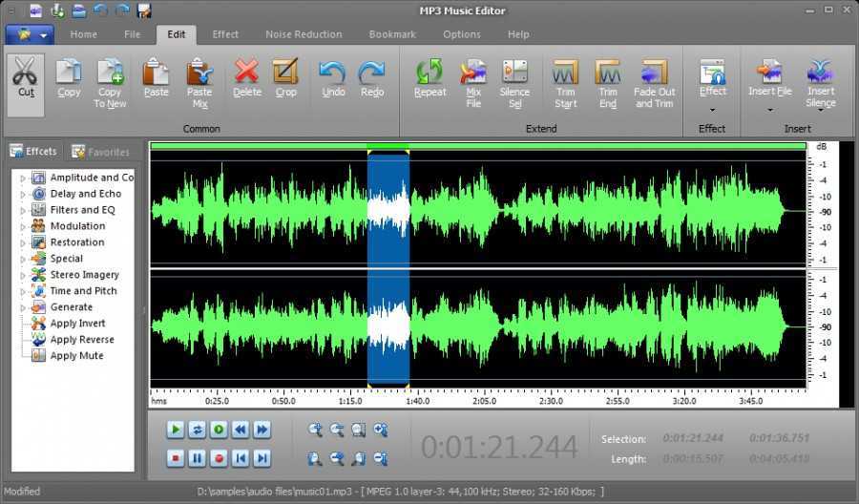Click Trim Start
Image resolution: width=859 pixels, height=504 pixels.
tap(566, 83)
